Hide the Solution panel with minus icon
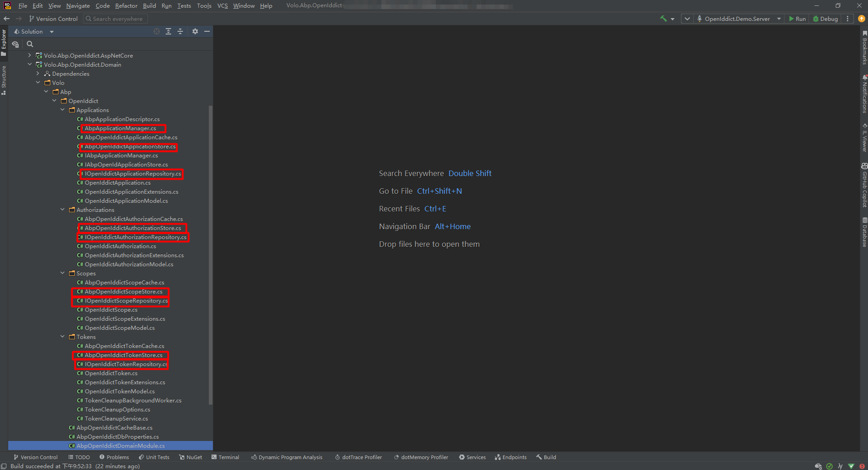Image resolution: width=868 pixels, height=470 pixels. pyautogui.click(x=207, y=31)
